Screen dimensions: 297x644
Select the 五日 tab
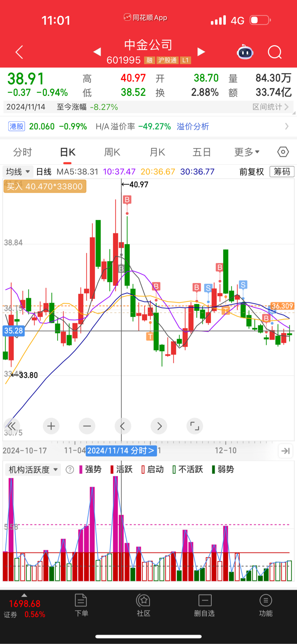click(x=201, y=152)
